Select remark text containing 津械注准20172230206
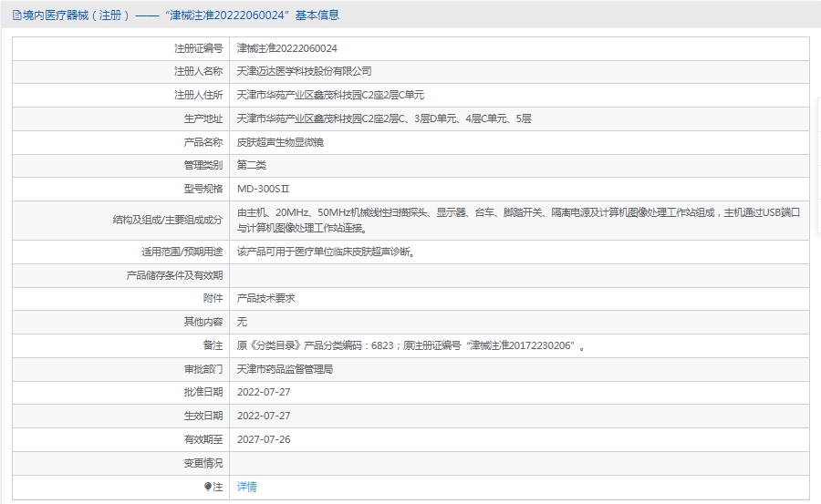 coord(410,345)
